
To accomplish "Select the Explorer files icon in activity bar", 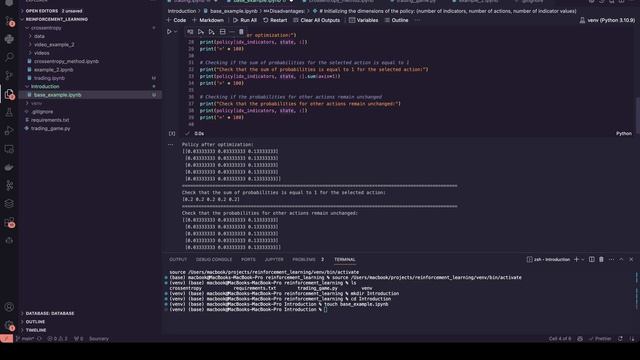I will tap(9, 94).
